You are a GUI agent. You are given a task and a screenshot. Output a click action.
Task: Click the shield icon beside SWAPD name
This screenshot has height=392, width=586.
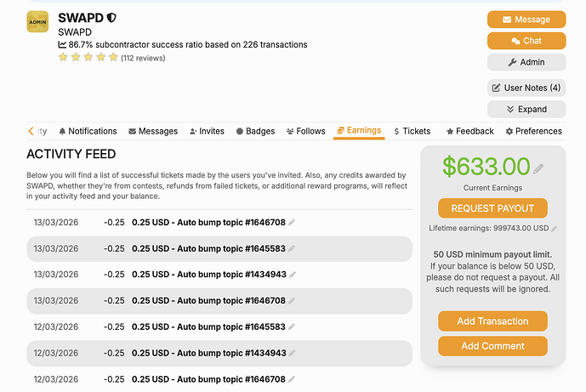point(111,17)
